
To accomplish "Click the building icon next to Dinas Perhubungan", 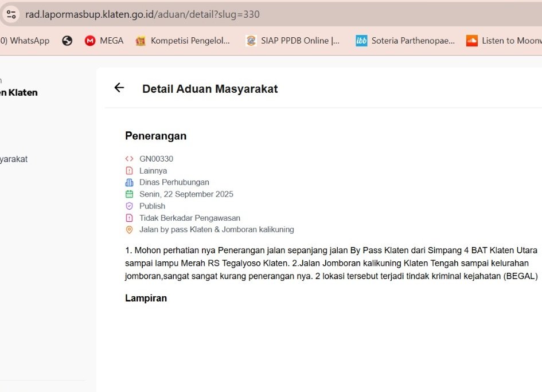I will point(129,182).
